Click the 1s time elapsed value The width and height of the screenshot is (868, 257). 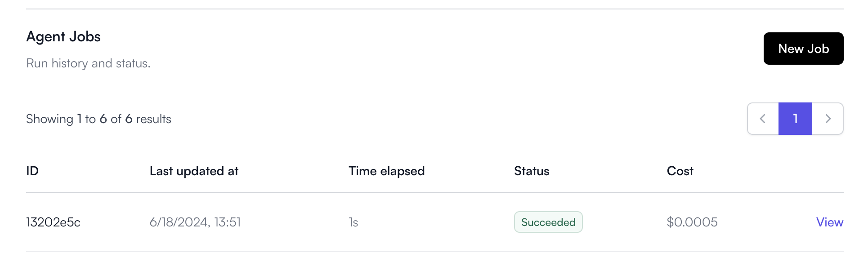[x=353, y=222]
